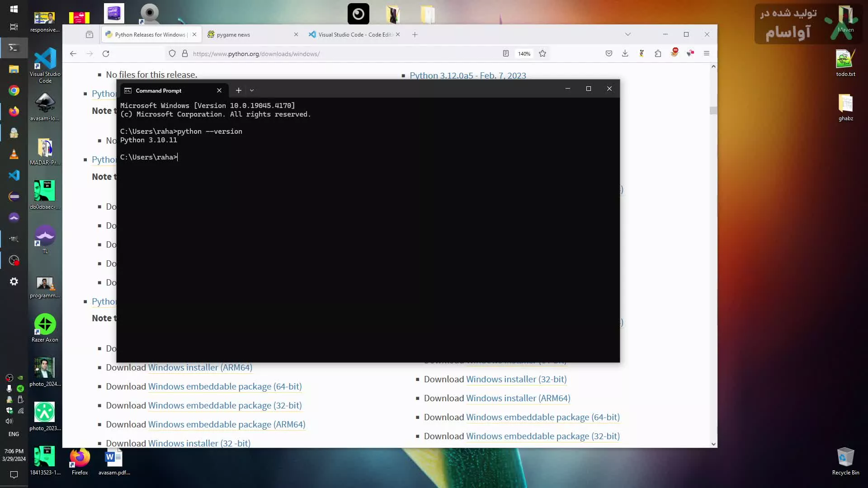This screenshot has width=868, height=488.
Task: Close the Command Prompt tab
Action: (x=219, y=90)
